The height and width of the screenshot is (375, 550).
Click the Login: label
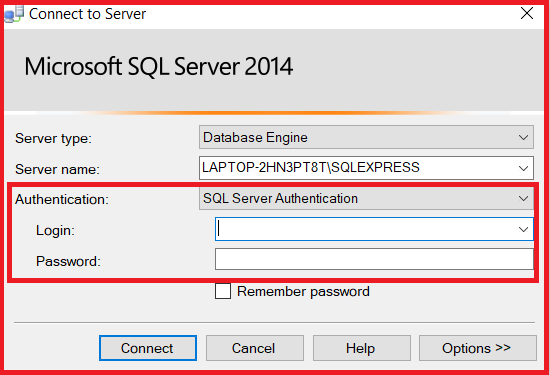click(55, 230)
